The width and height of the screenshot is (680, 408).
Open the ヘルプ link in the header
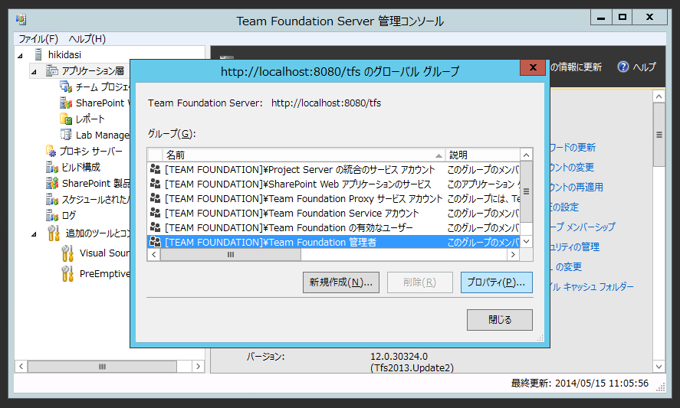(644, 67)
